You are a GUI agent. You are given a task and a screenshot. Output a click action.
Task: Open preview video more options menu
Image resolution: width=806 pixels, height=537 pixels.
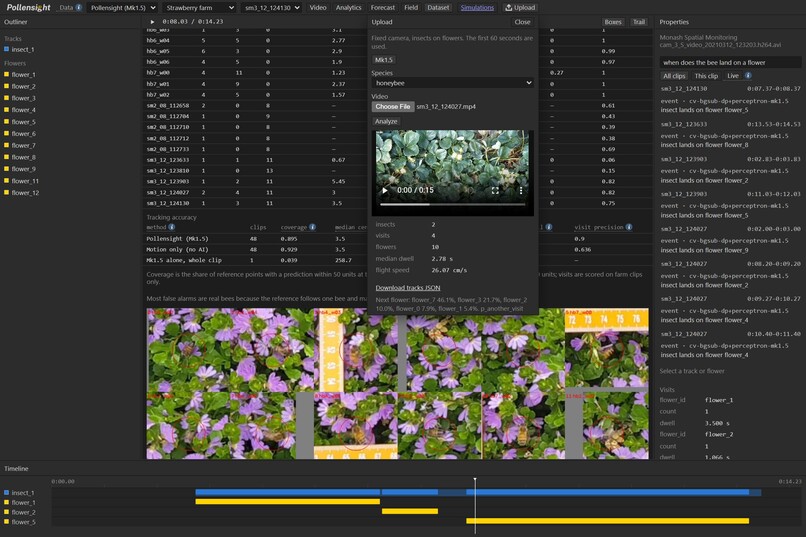click(x=521, y=190)
